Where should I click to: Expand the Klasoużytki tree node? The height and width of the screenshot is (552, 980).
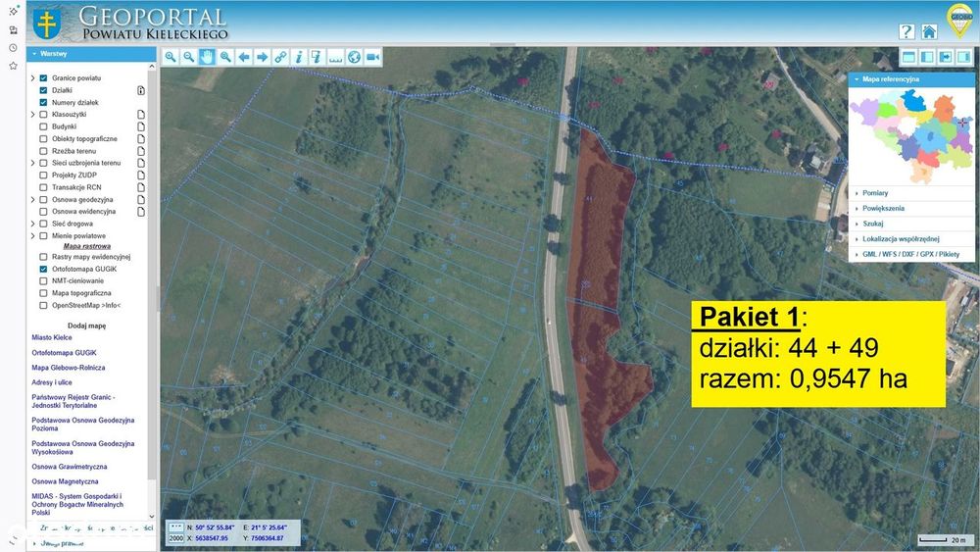pos(32,115)
